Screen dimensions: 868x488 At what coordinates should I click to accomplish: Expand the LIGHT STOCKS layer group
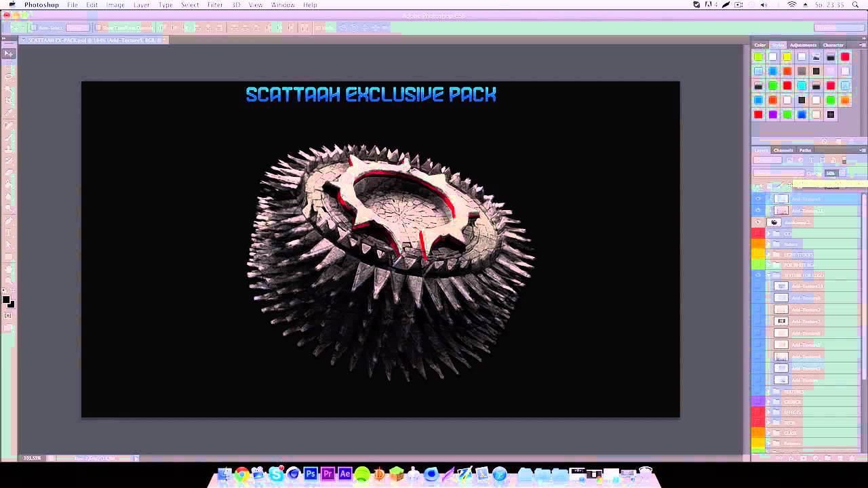(768, 255)
